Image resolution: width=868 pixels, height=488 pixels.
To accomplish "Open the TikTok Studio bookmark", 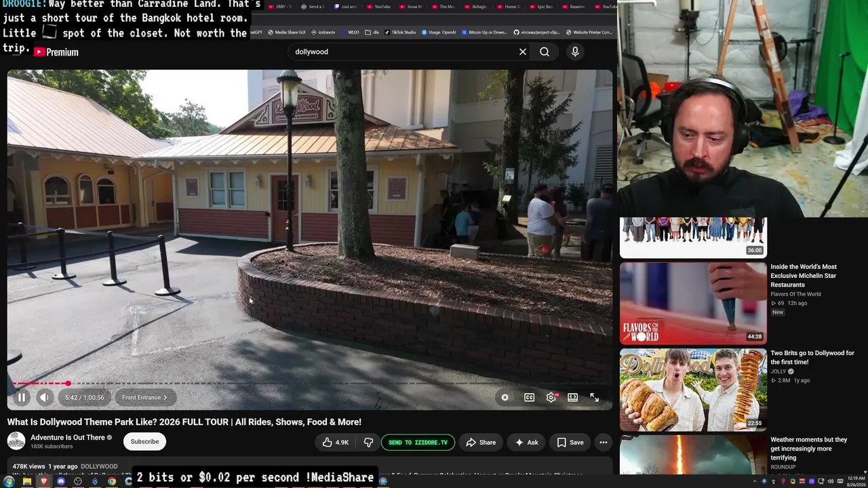I will pos(400,32).
